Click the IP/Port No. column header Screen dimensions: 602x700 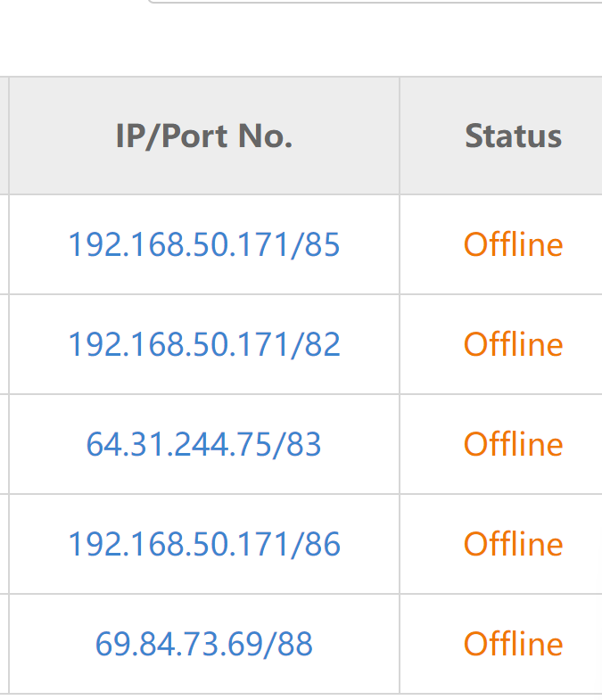click(x=204, y=136)
